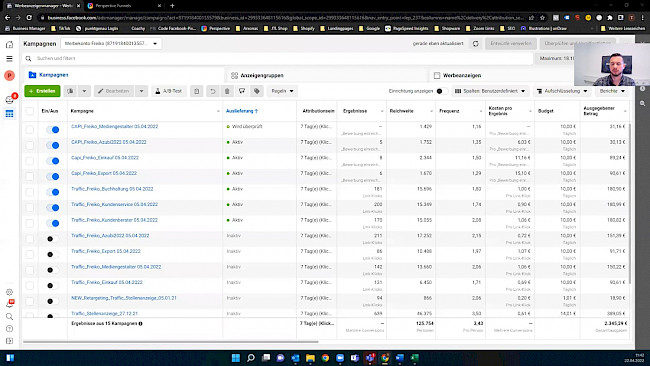Viewport: 650px width, 366px height.
Task: Click the webcam video overlay thumbnail
Action: click(x=612, y=64)
